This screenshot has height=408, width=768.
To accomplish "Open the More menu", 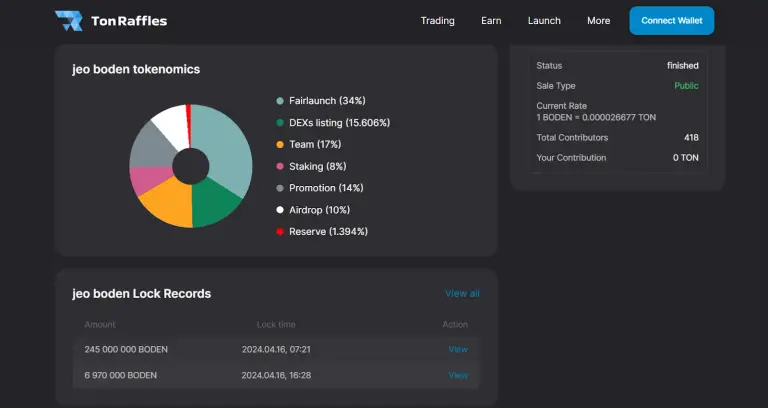I will [x=599, y=21].
